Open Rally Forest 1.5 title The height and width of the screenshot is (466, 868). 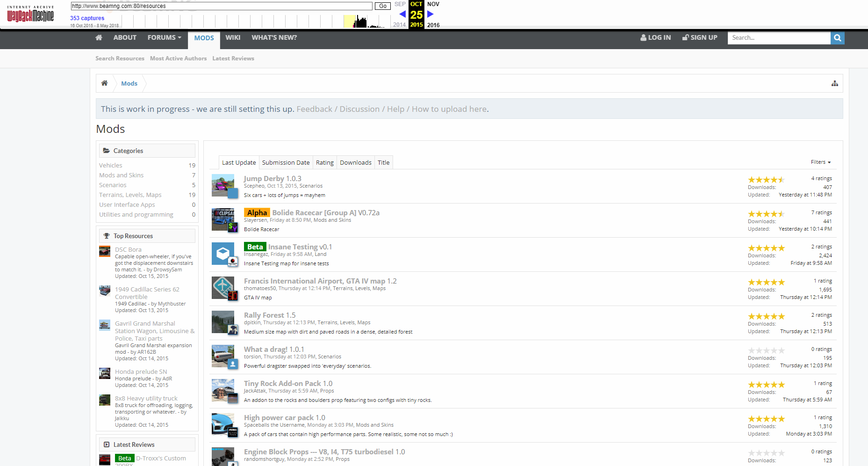click(270, 315)
